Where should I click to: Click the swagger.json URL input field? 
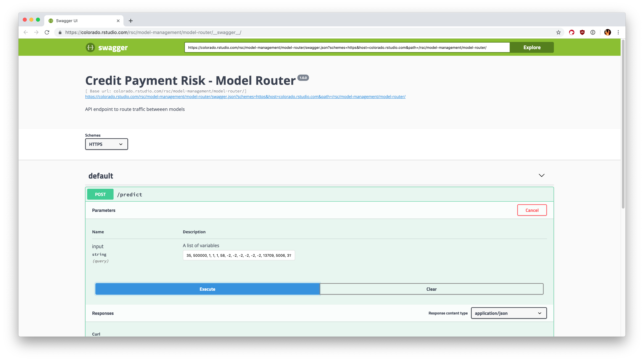[347, 48]
